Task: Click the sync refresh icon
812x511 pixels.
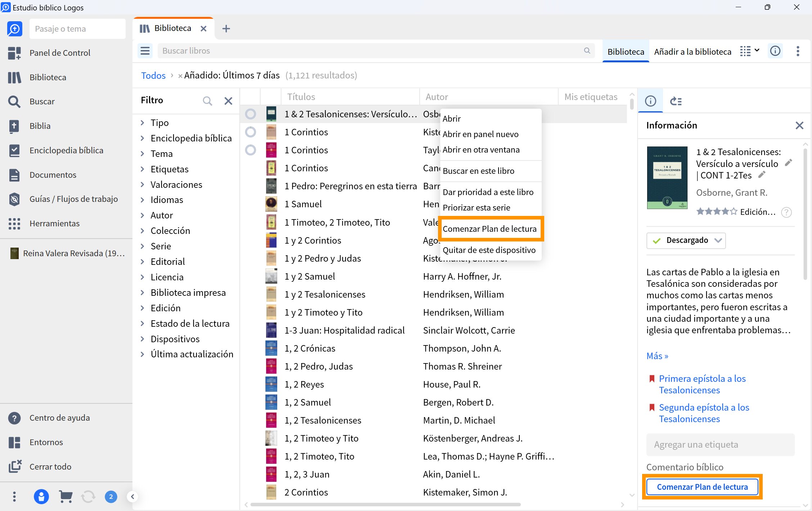Action: coord(88,497)
